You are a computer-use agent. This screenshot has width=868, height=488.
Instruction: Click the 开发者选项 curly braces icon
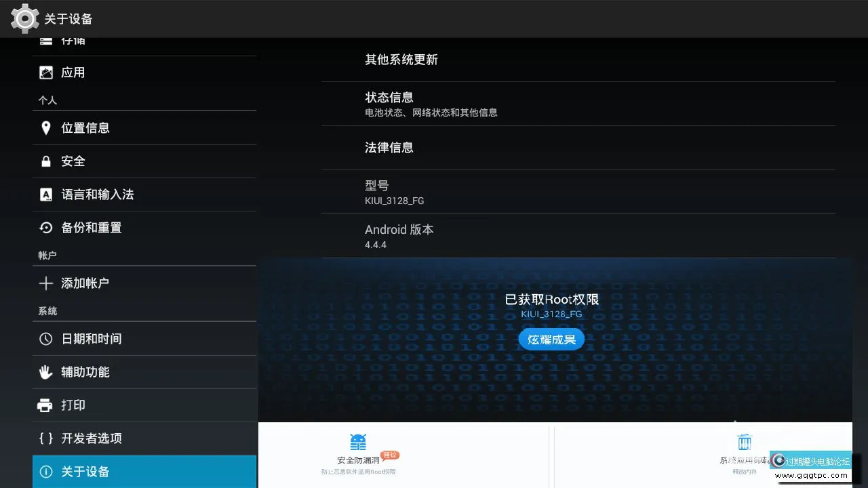(46, 439)
